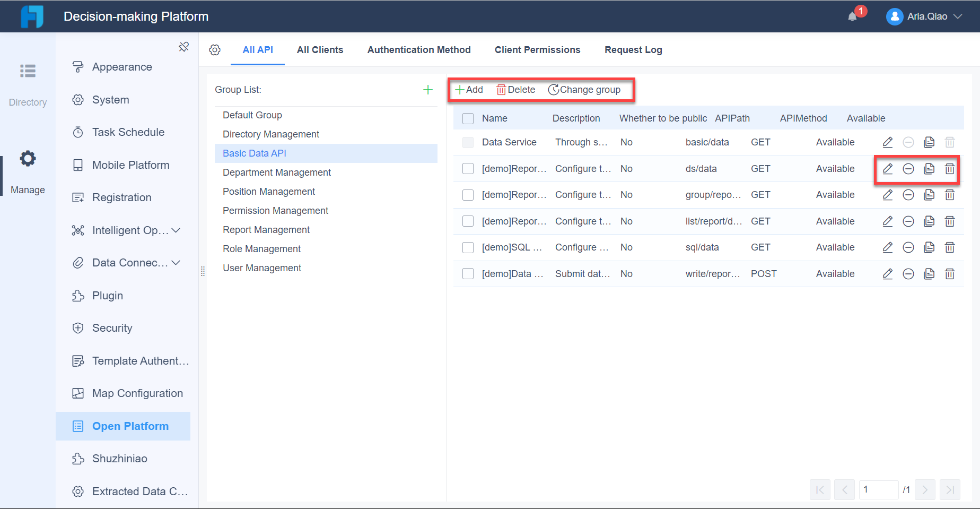Go to the last page
The image size is (980, 509).
pos(950,490)
